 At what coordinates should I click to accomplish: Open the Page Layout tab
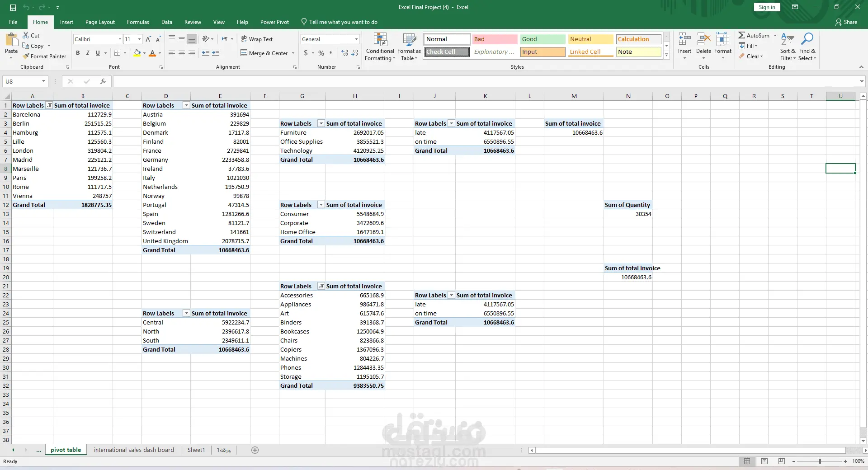pos(100,22)
